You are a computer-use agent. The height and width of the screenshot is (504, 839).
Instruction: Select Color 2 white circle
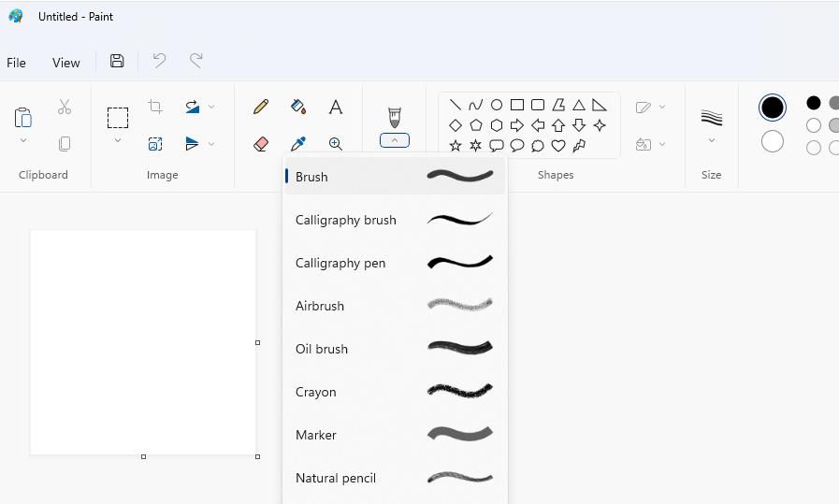click(x=772, y=141)
